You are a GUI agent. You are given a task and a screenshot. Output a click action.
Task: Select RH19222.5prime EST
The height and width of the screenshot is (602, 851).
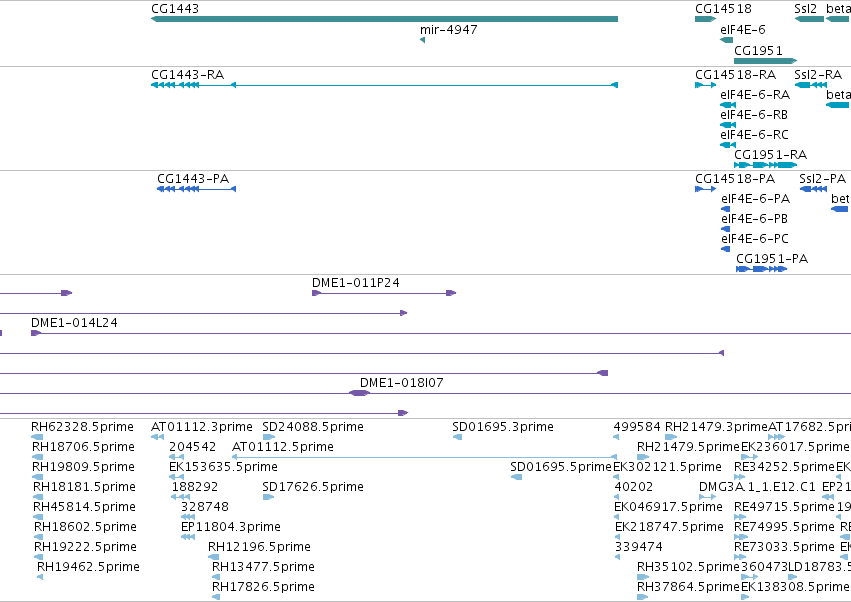[39, 557]
